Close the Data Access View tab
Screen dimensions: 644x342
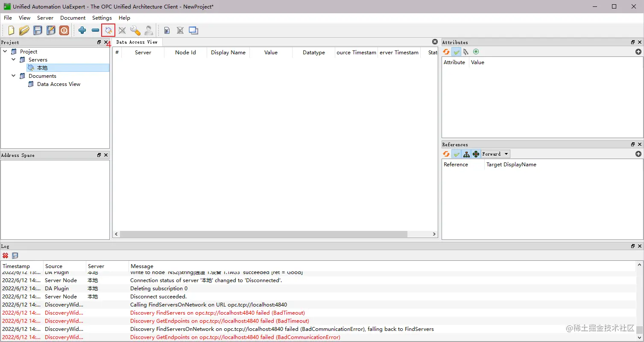pos(435,42)
